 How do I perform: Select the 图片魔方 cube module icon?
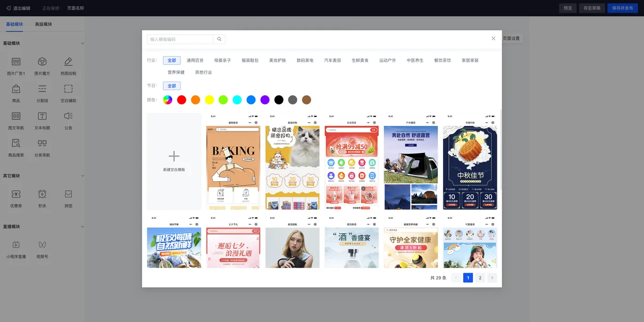42,62
